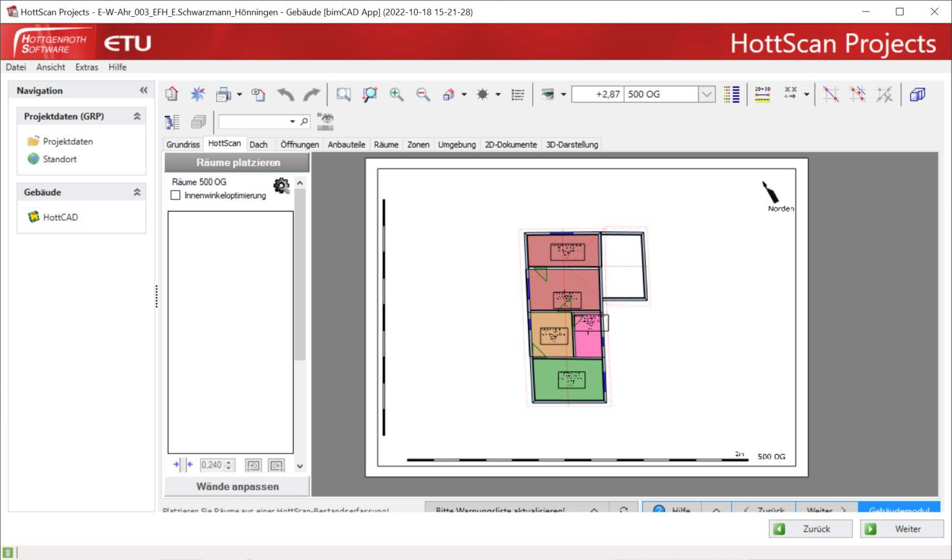Open the printer options dropdown arrow
Viewport: 952px width, 560px height.
click(239, 94)
